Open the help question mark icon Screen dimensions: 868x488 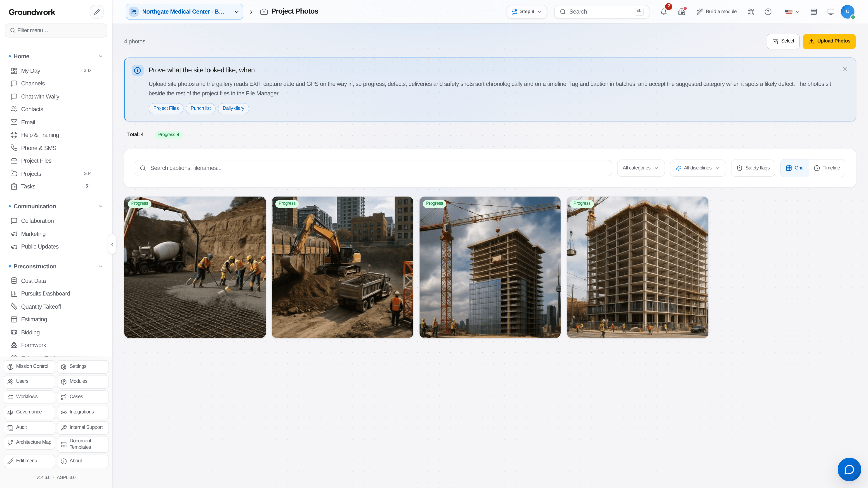[x=768, y=12]
